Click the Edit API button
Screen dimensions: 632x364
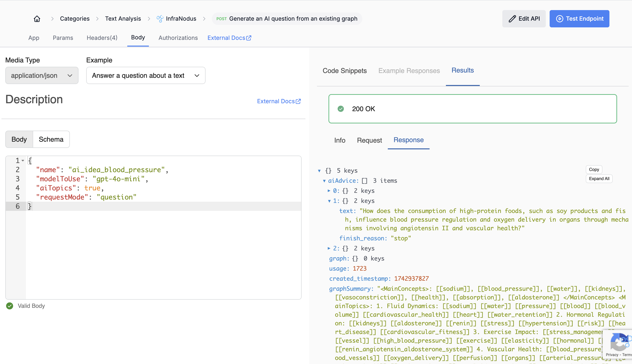[524, 19]
